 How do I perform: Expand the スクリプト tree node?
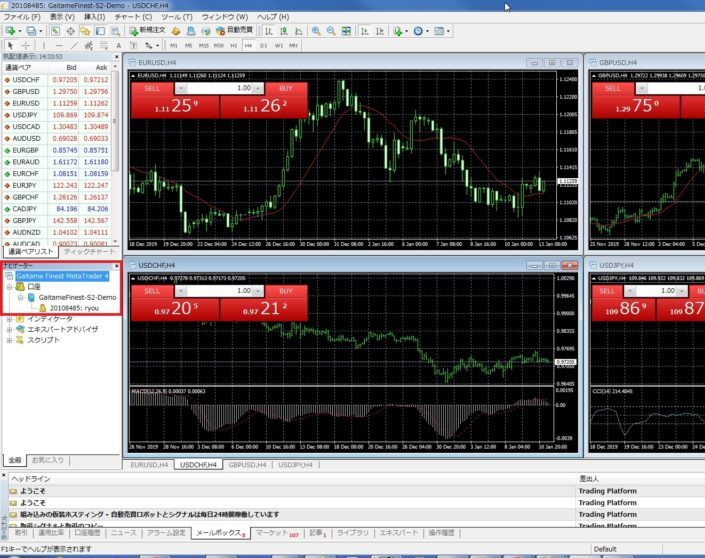pyautogui.click(x=9, y=340)
